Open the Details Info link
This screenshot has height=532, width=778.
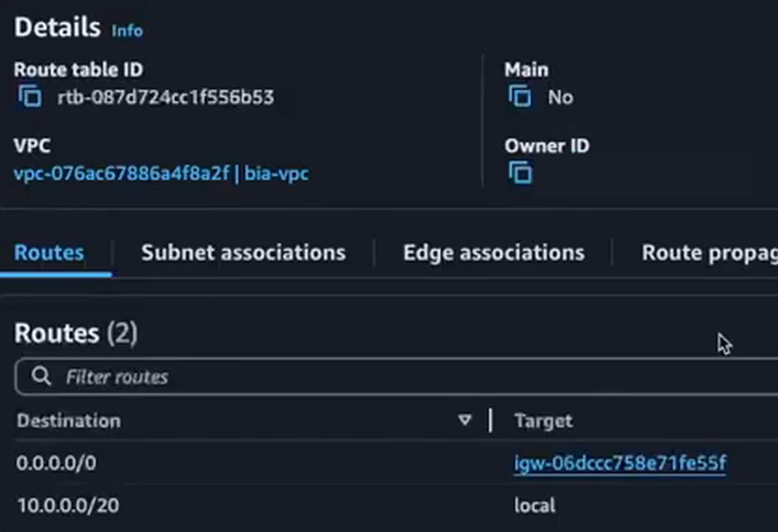(127, 30)
